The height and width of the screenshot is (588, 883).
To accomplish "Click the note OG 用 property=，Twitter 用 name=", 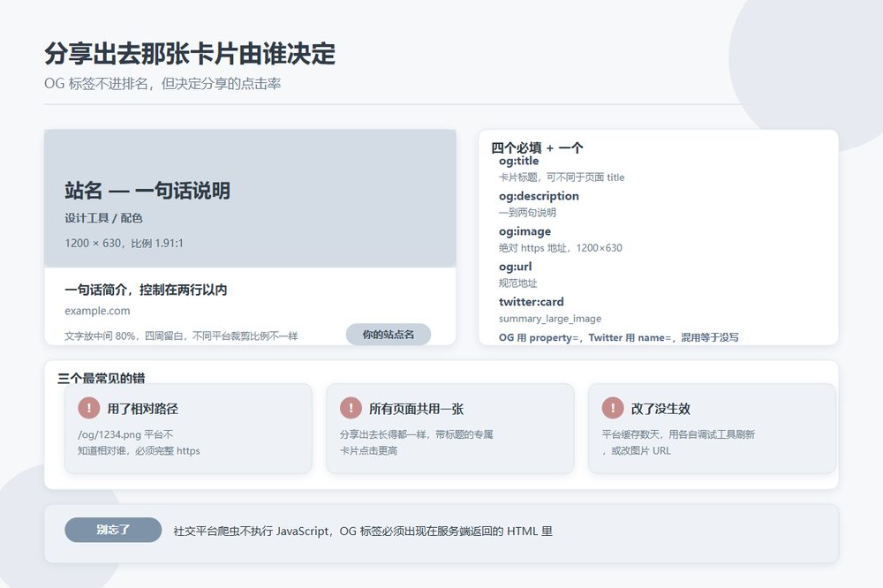I will click(x=619, y=337).
